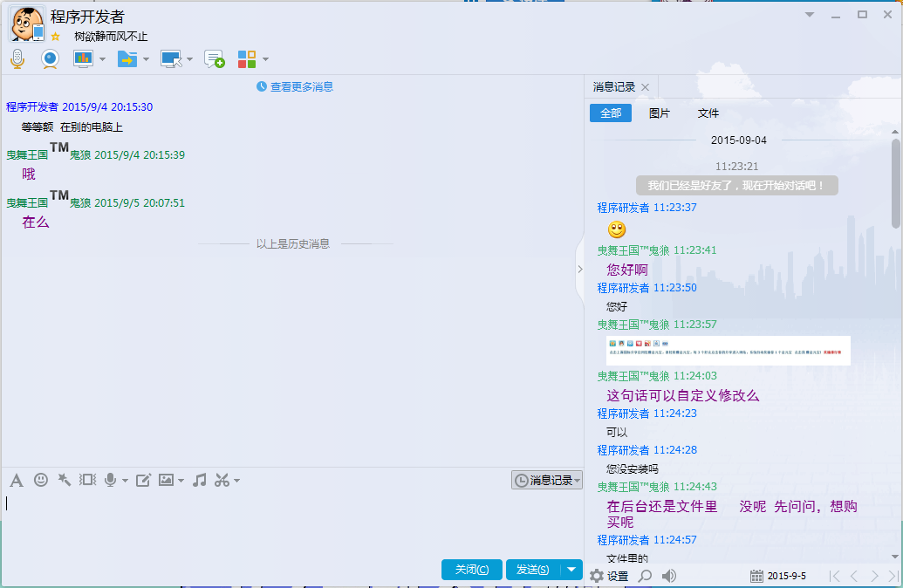Open the apps grid icon
The height and width of the screenshot is (588, 903).
pos(247,58)
